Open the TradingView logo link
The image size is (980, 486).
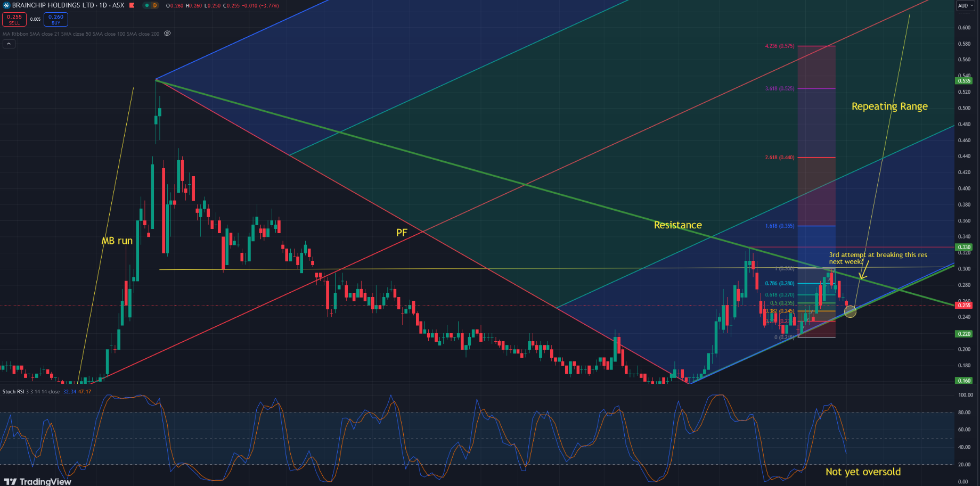[37, 481]
